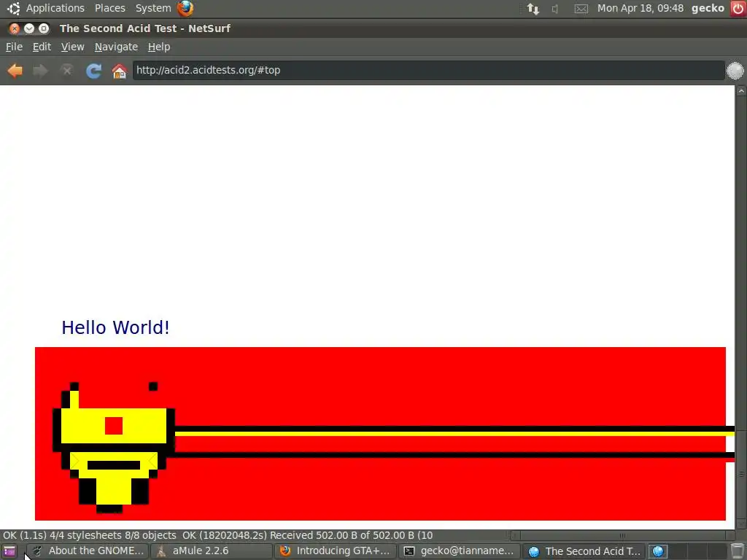Switch to Introducing GTA+ Firefox window
Viewport: 747px width, 560px height.
pos(336,551)
